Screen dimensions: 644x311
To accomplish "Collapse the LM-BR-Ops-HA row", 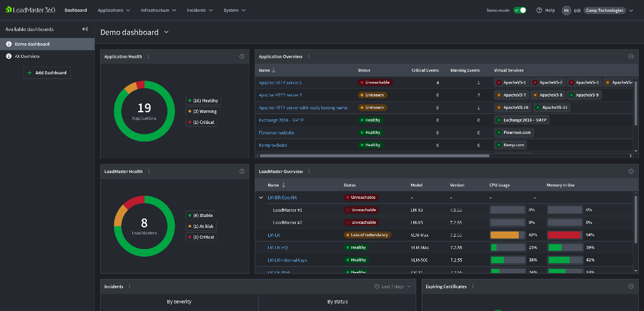I will (261, 198).
